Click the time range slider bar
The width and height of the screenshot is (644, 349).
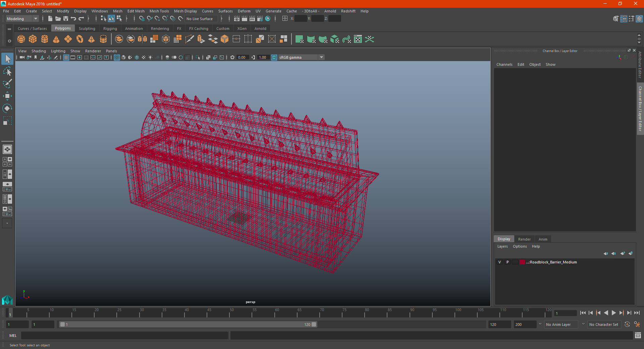pos(188,325)
